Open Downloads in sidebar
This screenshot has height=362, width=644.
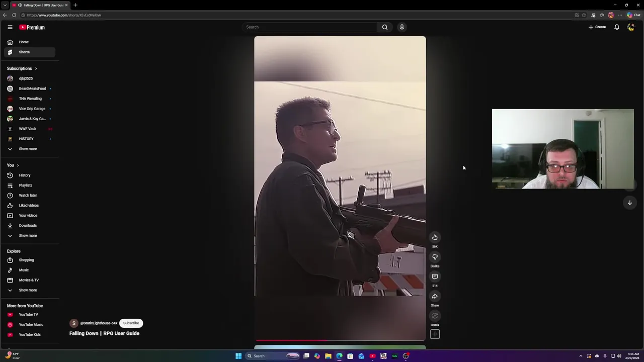30,226
